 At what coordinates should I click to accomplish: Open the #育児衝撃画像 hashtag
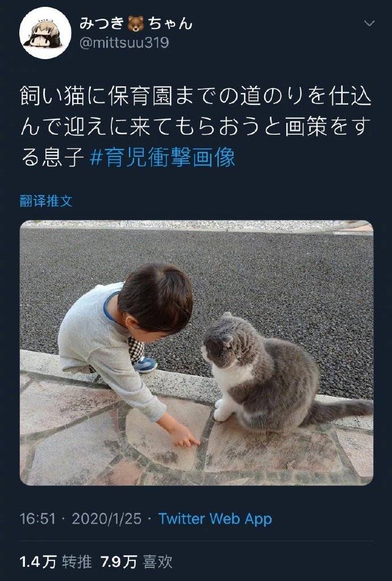coord(162,157)
